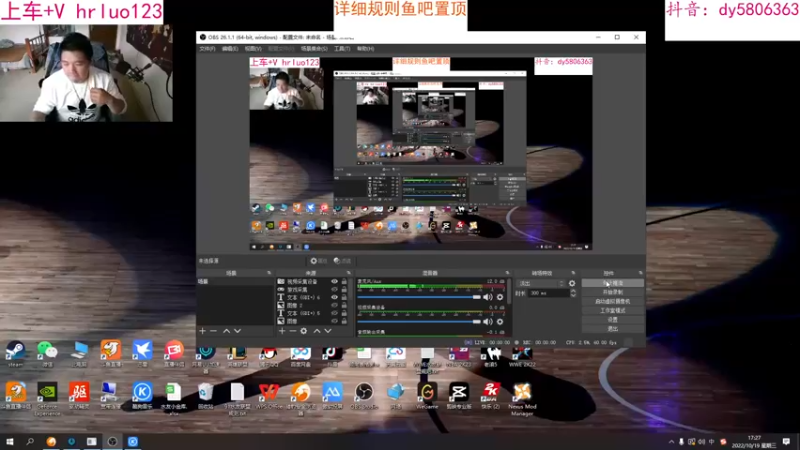
Task: Toggle lock on 图像 2 source
Action: point(344,305)
